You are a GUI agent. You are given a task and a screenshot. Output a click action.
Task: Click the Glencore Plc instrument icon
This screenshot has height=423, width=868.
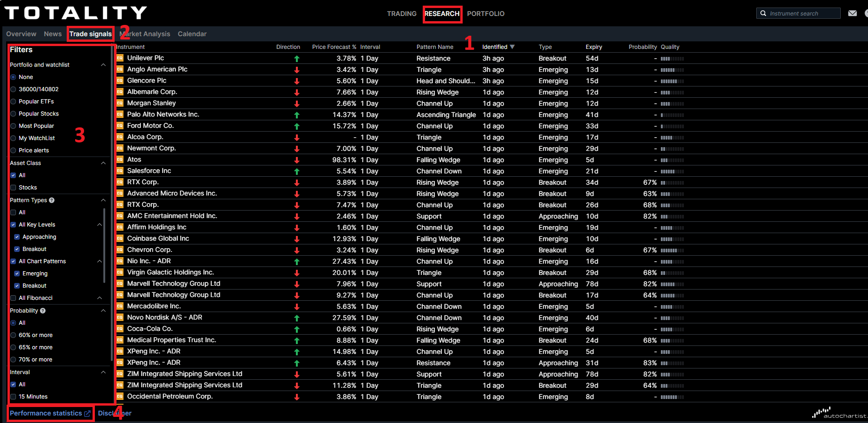(120, 80)
